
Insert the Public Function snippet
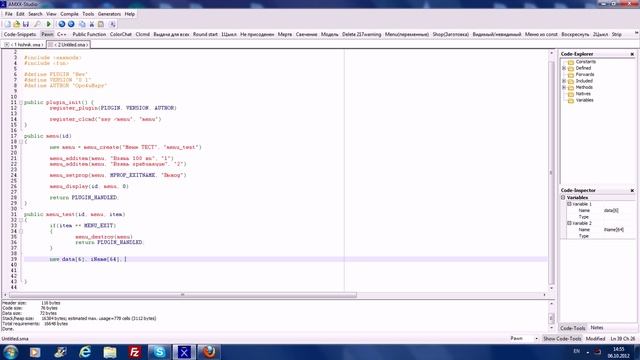coord(89,34)
